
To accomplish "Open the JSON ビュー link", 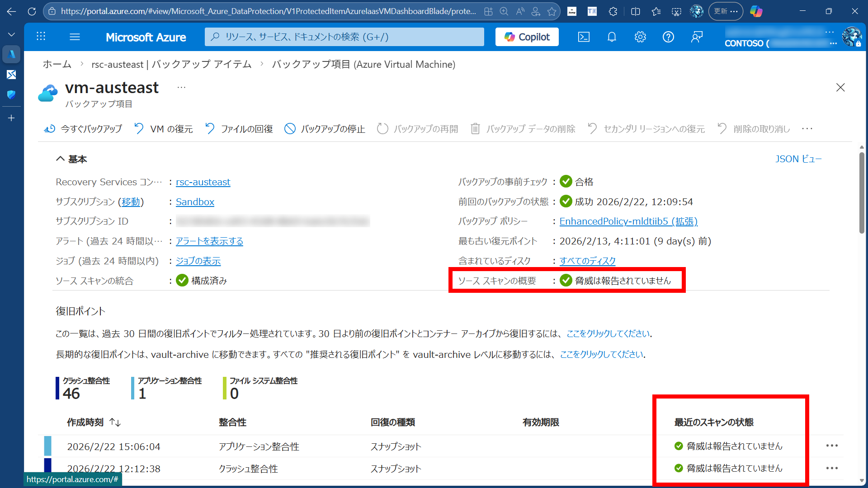I will (x=798, y=159).
